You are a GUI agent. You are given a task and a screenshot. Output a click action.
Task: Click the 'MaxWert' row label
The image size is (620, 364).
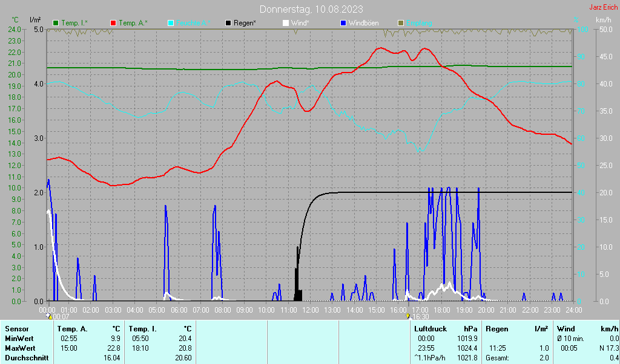tap(20, 349)
